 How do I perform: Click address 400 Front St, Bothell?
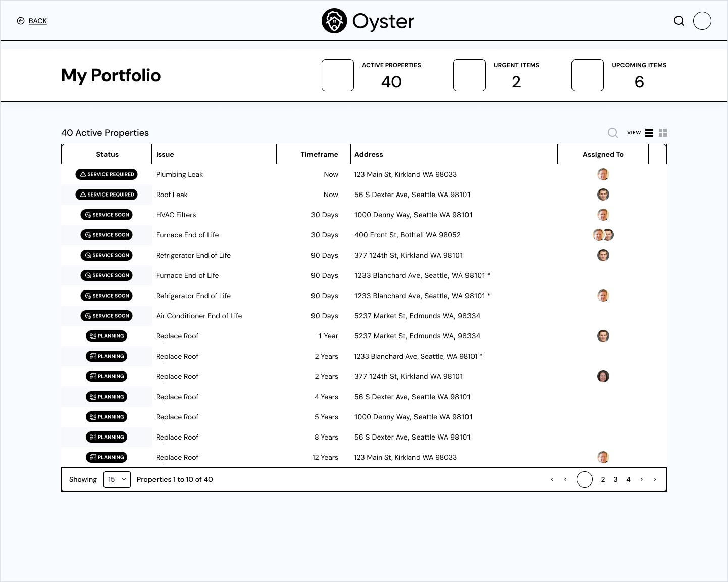pyautogui.click(x=407, y=235)
